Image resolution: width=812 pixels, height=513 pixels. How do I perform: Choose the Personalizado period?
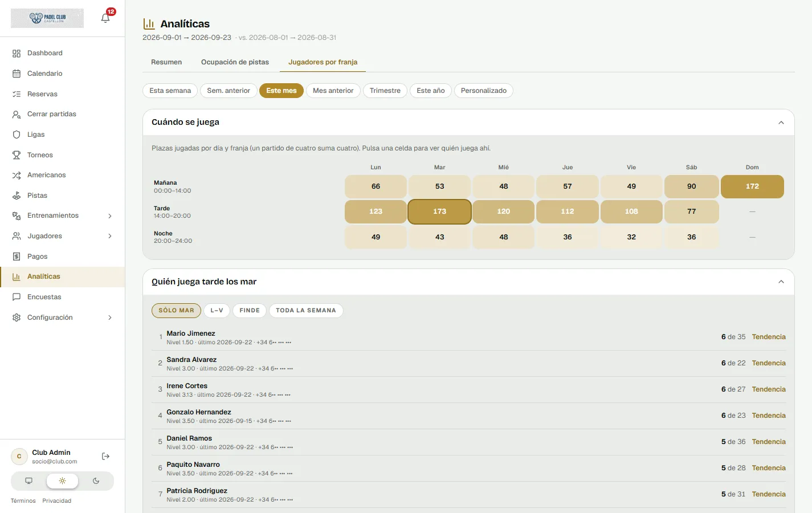pos(484,91)
